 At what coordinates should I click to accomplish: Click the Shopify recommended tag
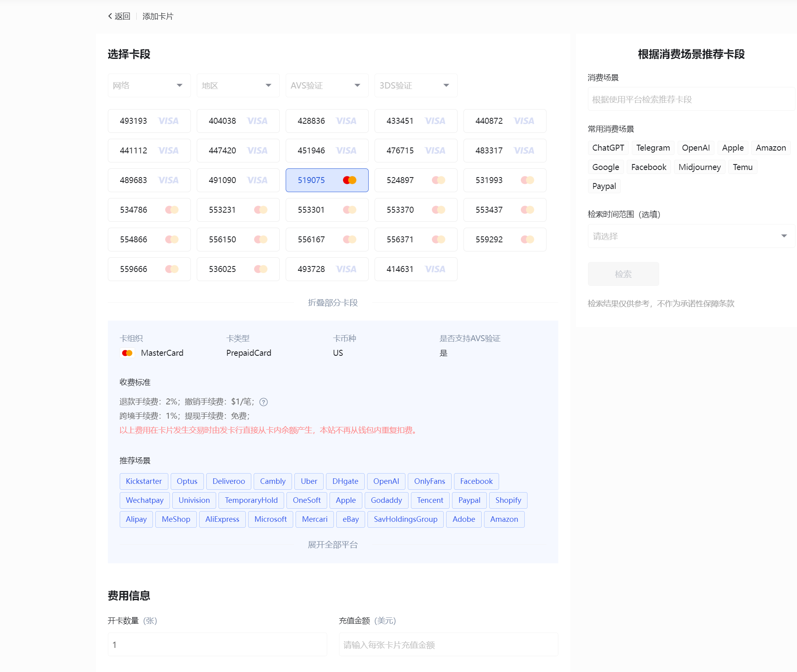[x=508, y=500]
